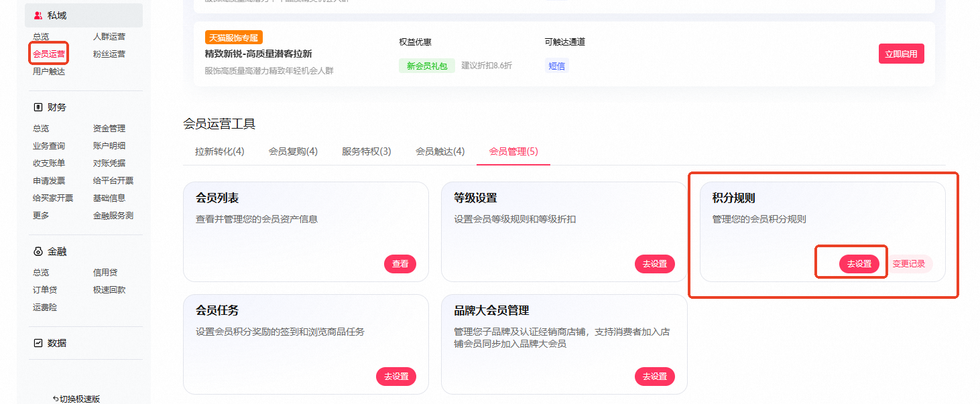Click 查看 on the 会员列表 card
980x404 pixels.
400,264
